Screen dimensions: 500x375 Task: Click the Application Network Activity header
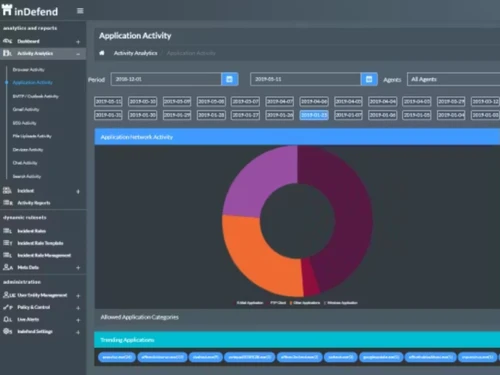tap(297, 137)
